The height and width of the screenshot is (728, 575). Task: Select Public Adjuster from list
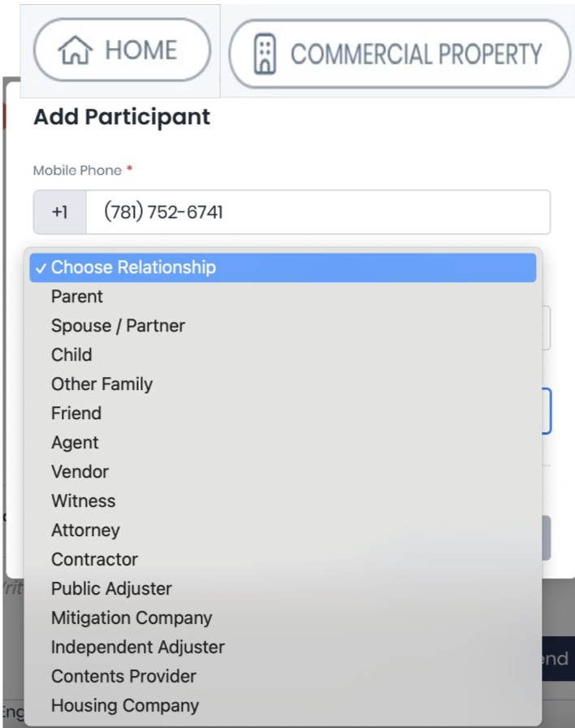point(111,589)
